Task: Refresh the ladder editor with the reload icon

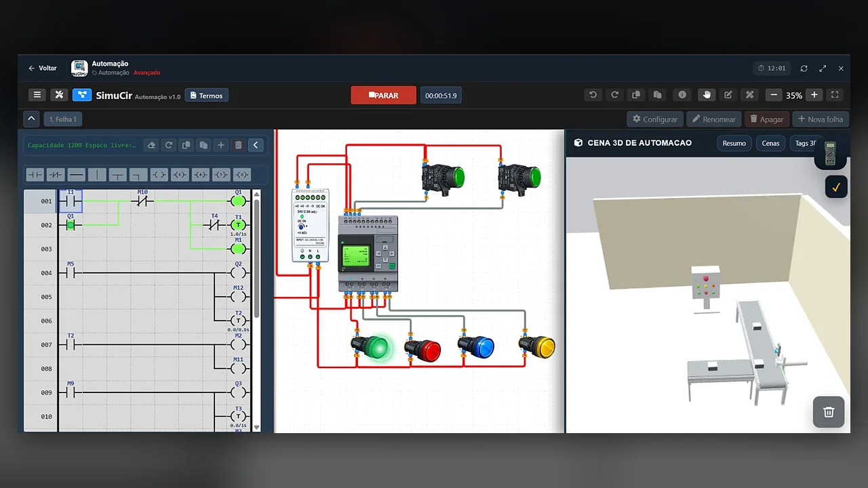Action: (x=169, y=145)
